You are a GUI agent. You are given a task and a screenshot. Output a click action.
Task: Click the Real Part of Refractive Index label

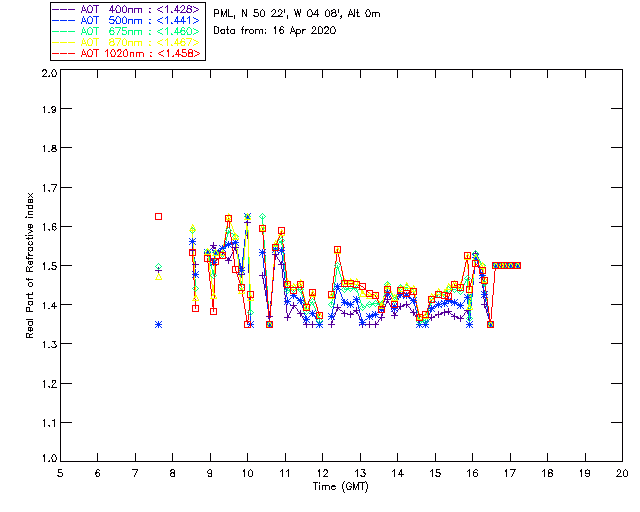tap(29, 265)
